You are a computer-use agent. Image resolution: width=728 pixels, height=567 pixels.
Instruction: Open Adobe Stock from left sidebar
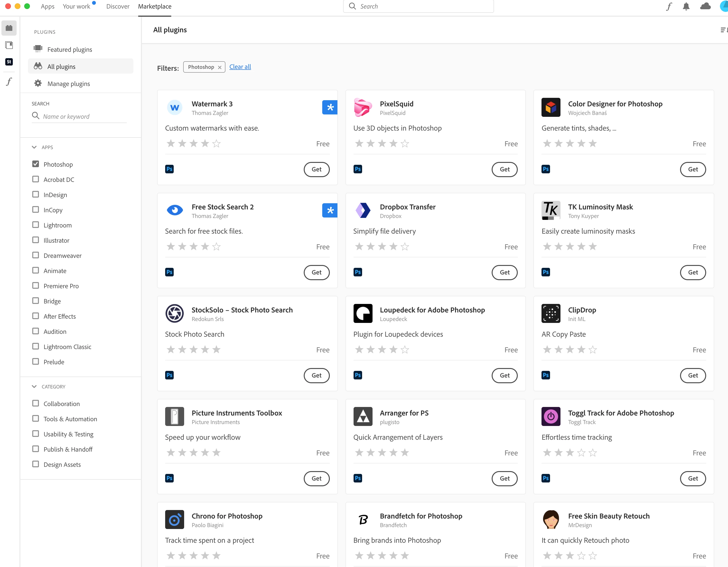[x=9, y=62]
